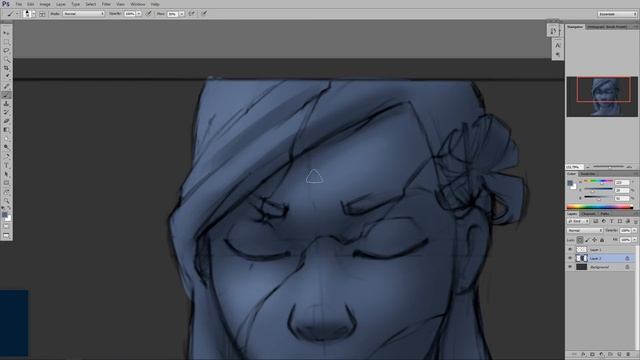Screen dimensions: 640x360
Task: Select the Pen tool
Action: pos(6,157)
